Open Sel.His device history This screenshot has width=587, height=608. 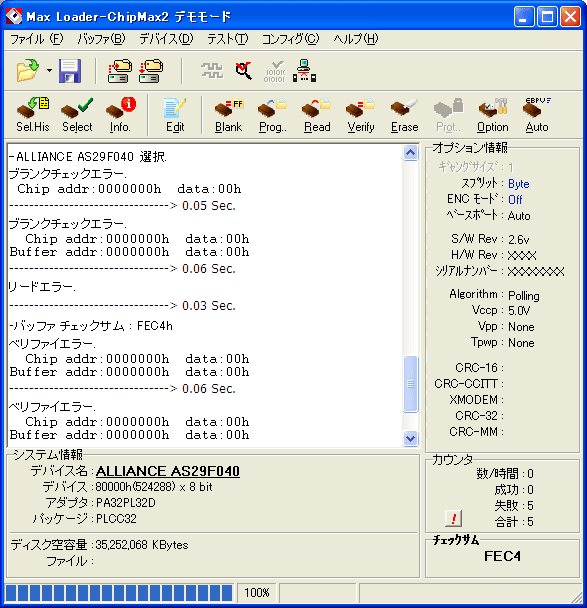click(33, 115)
